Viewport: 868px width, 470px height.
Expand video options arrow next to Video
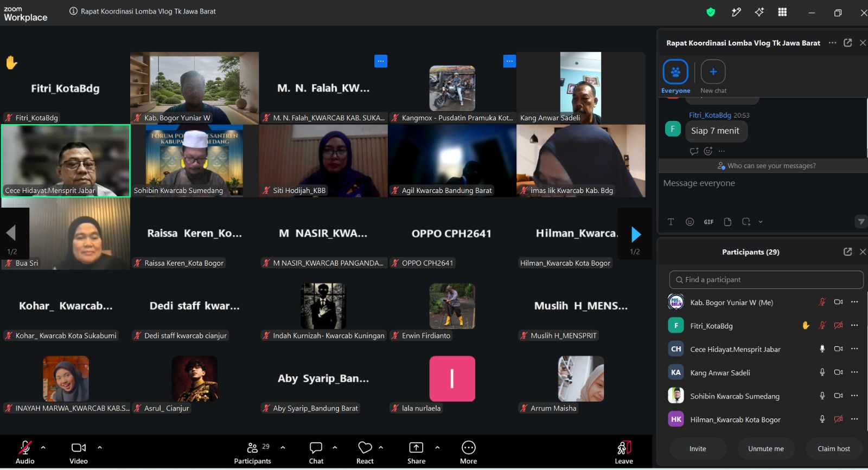click(x=99, y=448)
